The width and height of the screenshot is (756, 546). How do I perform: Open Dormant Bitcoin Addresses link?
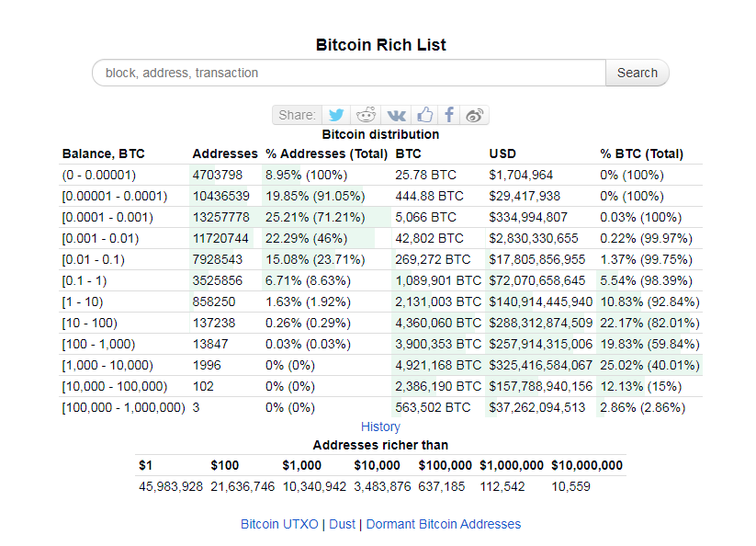(444, 524)
